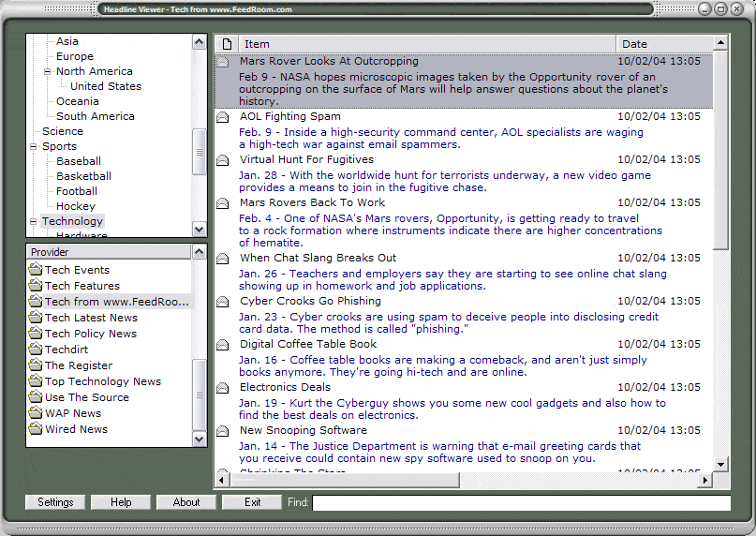Image resolution: width=756 pixels, height=536 pixels.
Task: Click the Provider column header
Action: pyautogui.click(x=109, y=252)
